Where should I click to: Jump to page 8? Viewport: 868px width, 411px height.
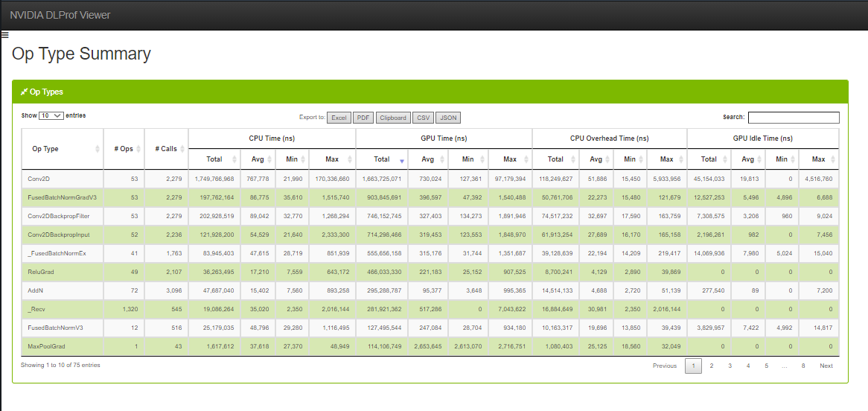tap(803, 366)
